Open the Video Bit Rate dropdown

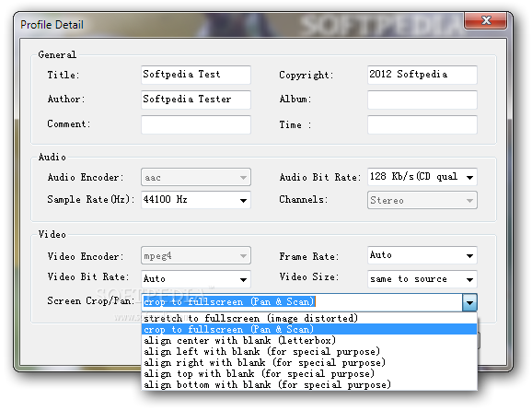pos(196,279)
